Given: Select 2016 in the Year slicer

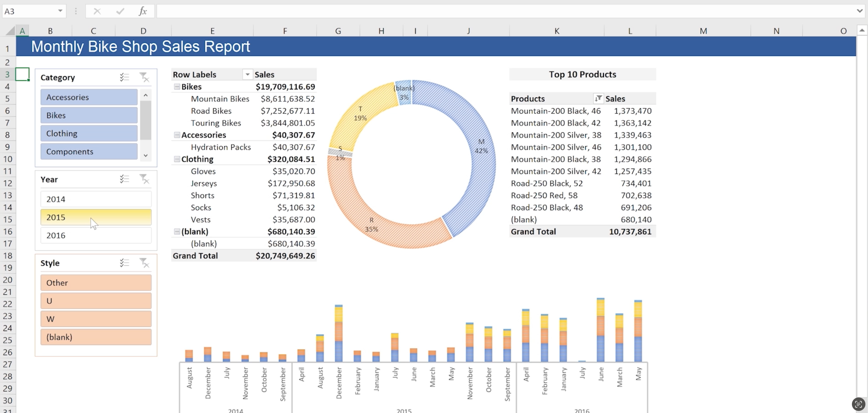Looking at the screenshot, I should 96,235.
